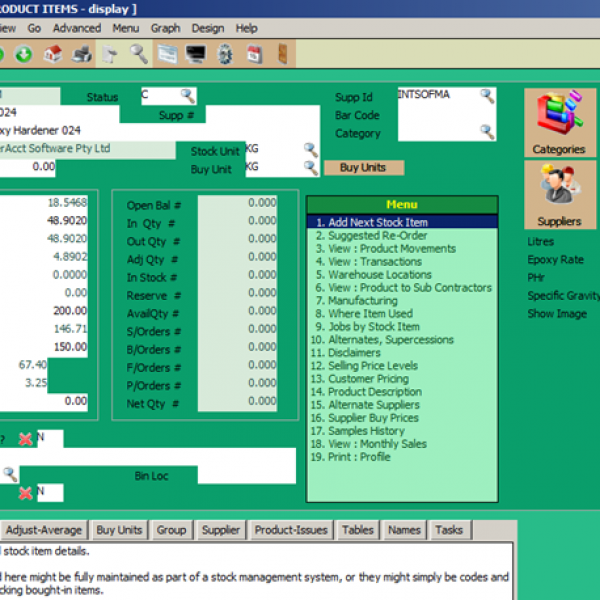The width and height of the screenshot is (600, 600).
Task: Open lookup on the Stock Unit field
Action: click(x=311, y=150)
